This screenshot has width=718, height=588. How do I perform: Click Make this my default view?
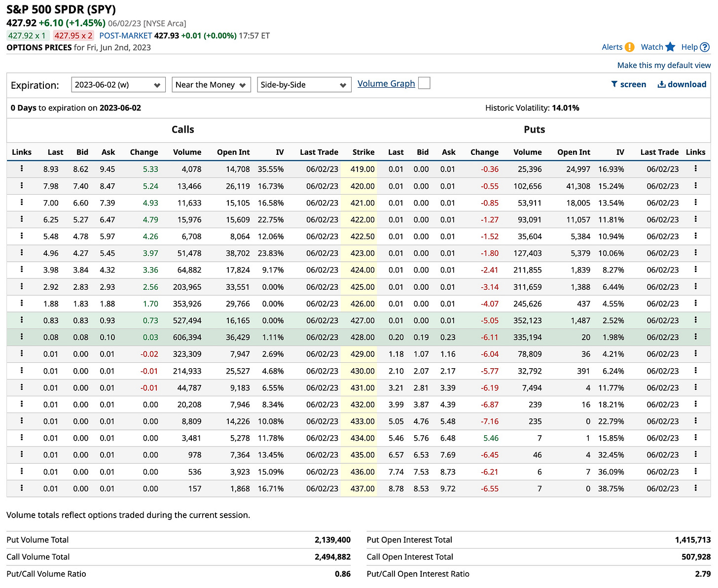click(x=664, y=65)
